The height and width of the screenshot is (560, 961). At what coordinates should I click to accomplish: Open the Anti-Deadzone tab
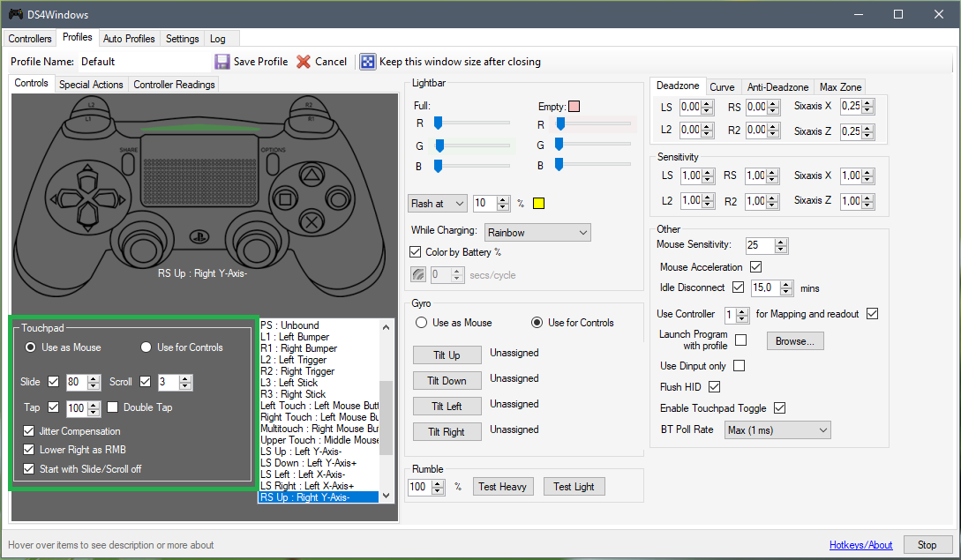click(x=777, y=87)
